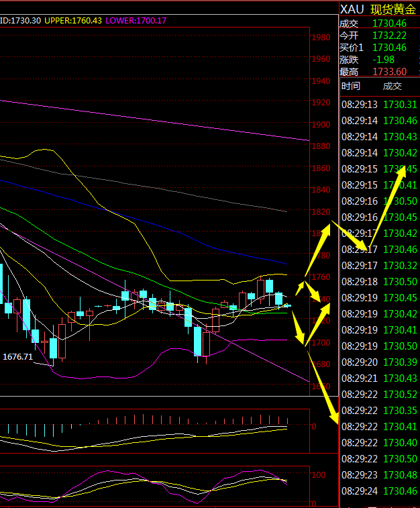
Task: Click the Bollinger UPPER:1760.43 label
Action: [73, 21]
